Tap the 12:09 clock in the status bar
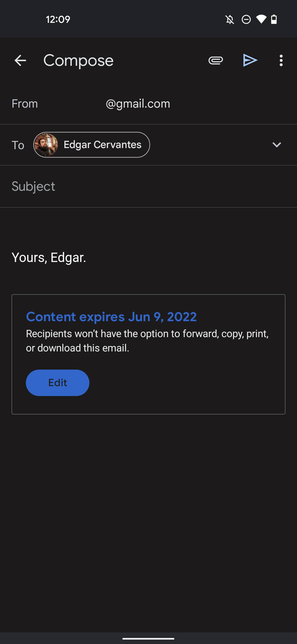The image size is (297, 644). (58, 19)
